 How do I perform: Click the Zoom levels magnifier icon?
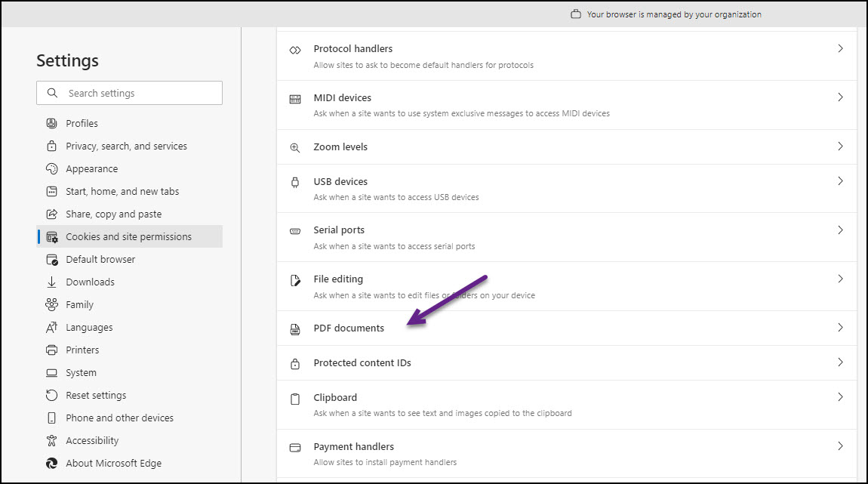[x=295, y=148]
